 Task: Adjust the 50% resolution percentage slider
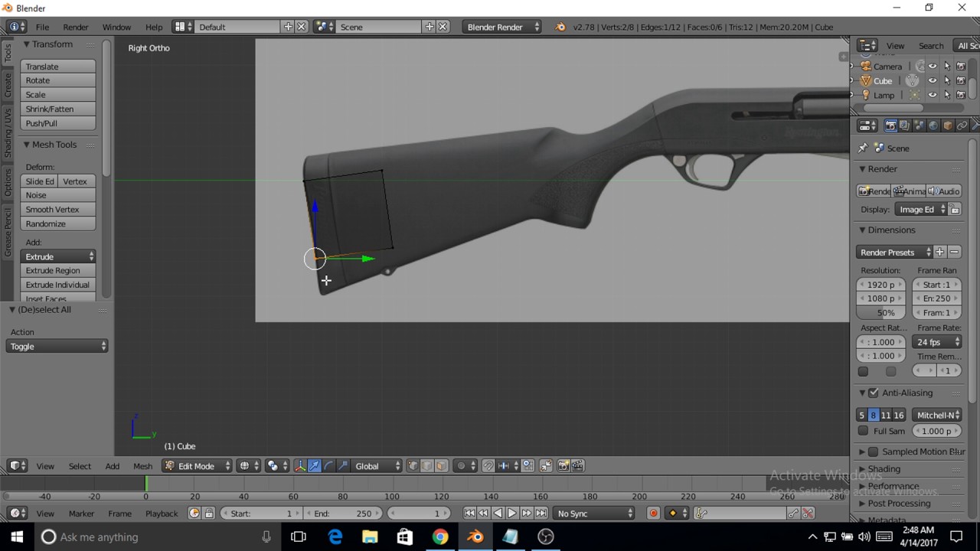[x=881, y=313]
